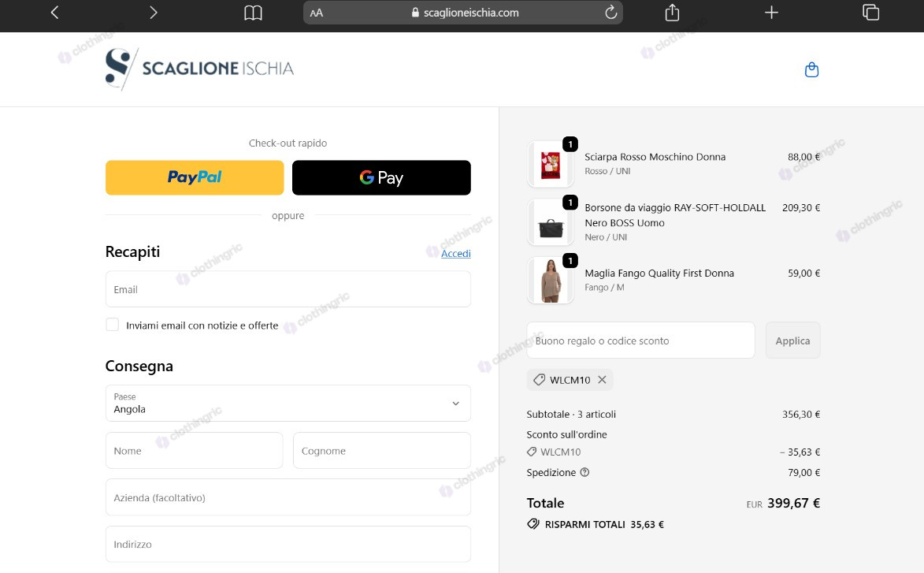Focus the 'Buono regalo o codice sconto' field
The height and width of the screenshot is (573, 924).
pyautogui.click(x=640, y=340)
